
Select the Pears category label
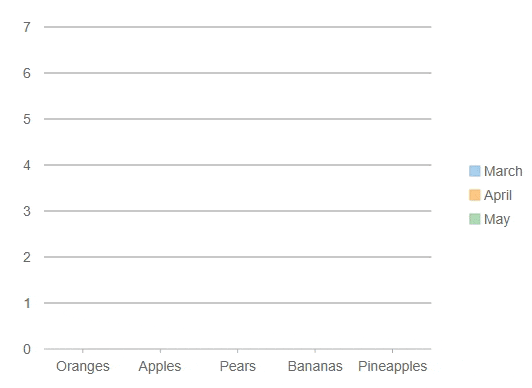(x=238, y=366)
